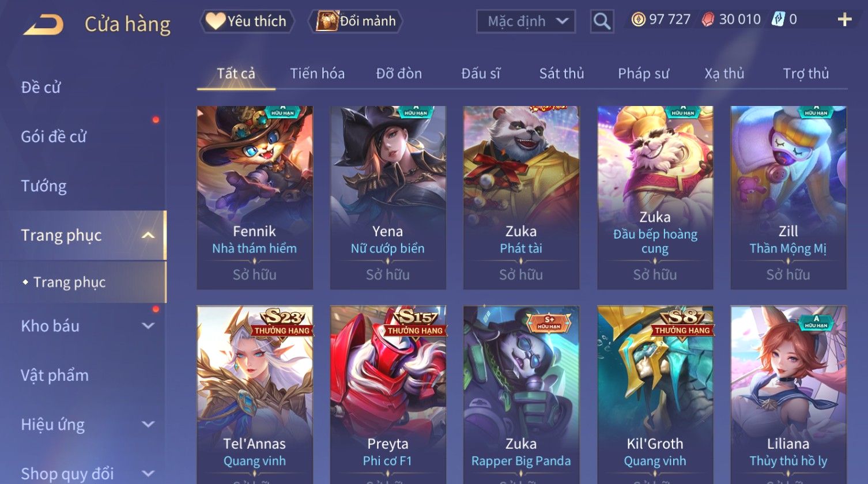The height and width of the screenshot is (484, 868).
Task: Click the gold coin balance icon
Action: click(x=639, y=20)
